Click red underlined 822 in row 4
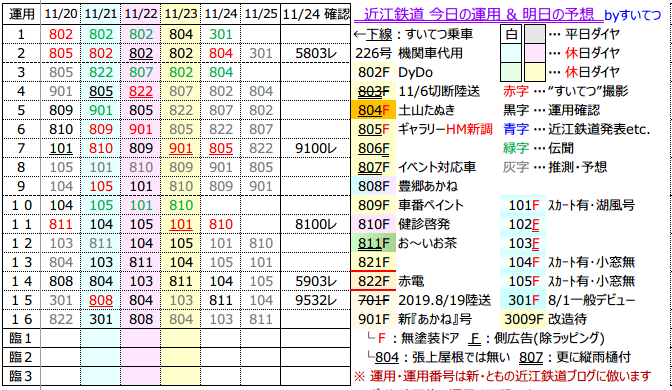Image resolution: width=672 pixels, height=390 pixels. (141, 91)
